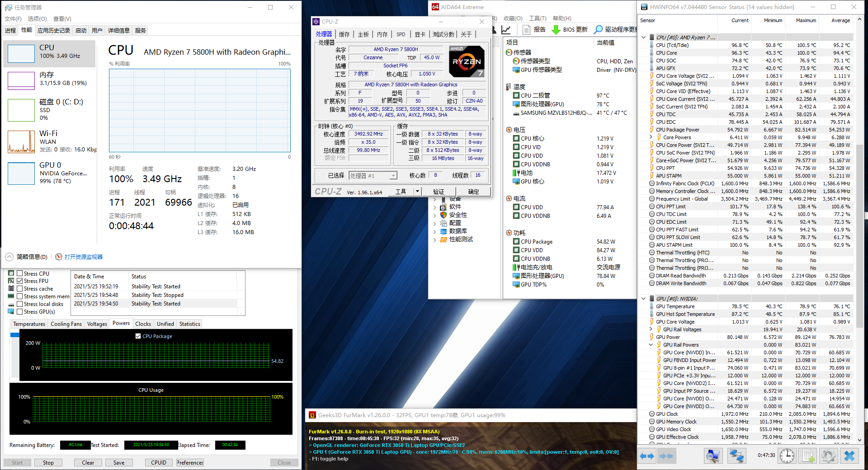This screenshot has width=868, height=470.
Task: Click AIDA64 driver update magnifier icon
Action: point(598,30)
